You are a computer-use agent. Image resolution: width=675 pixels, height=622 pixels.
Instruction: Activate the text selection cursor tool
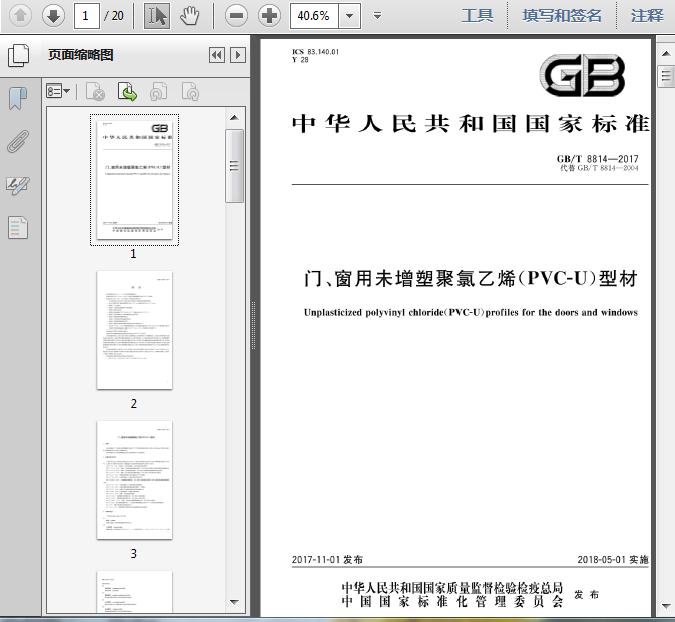coord(156,16)
